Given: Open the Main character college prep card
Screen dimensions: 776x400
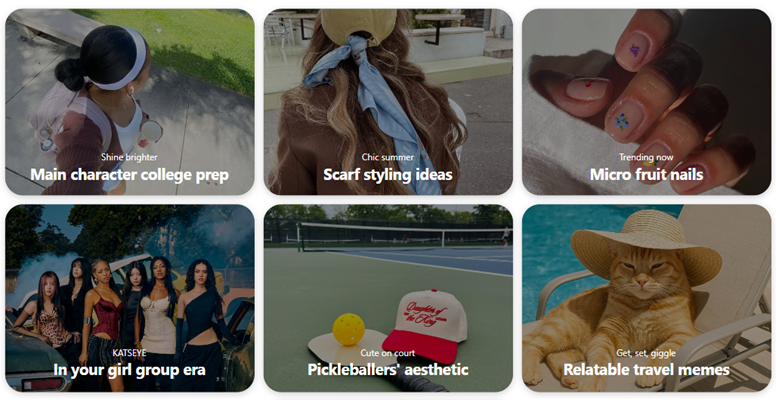Looking at the screenshot, I should click(130, 101).
